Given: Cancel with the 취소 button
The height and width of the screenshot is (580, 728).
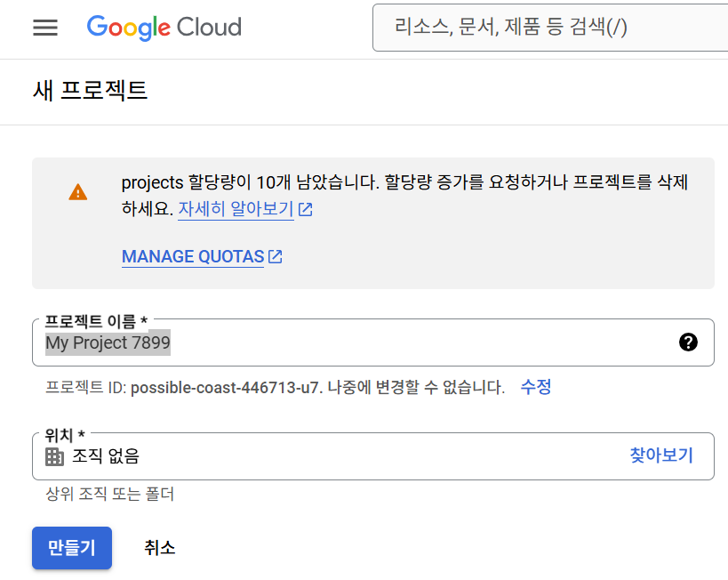Looking at the screenshot, I should click(x=160, y=548).
